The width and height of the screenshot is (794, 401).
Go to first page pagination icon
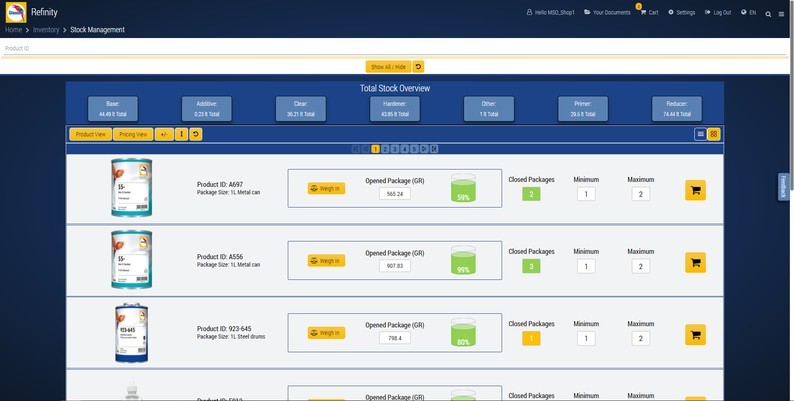pos(355,149)
